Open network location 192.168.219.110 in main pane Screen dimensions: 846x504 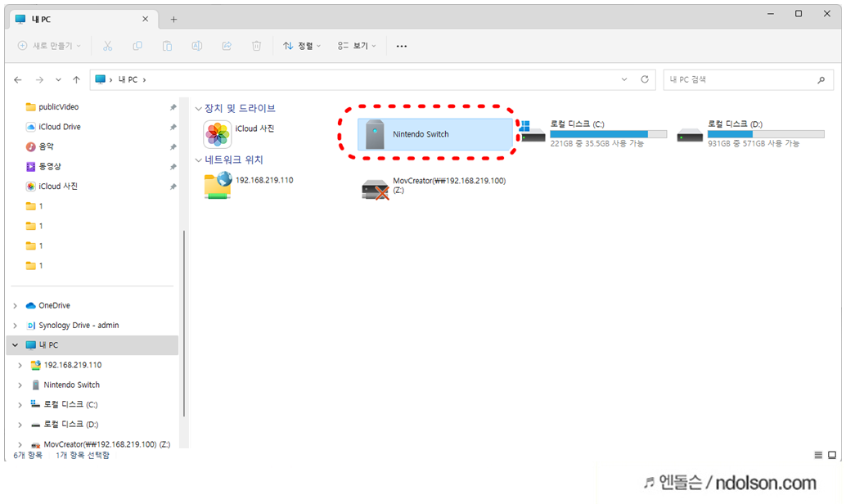point(249,186)
